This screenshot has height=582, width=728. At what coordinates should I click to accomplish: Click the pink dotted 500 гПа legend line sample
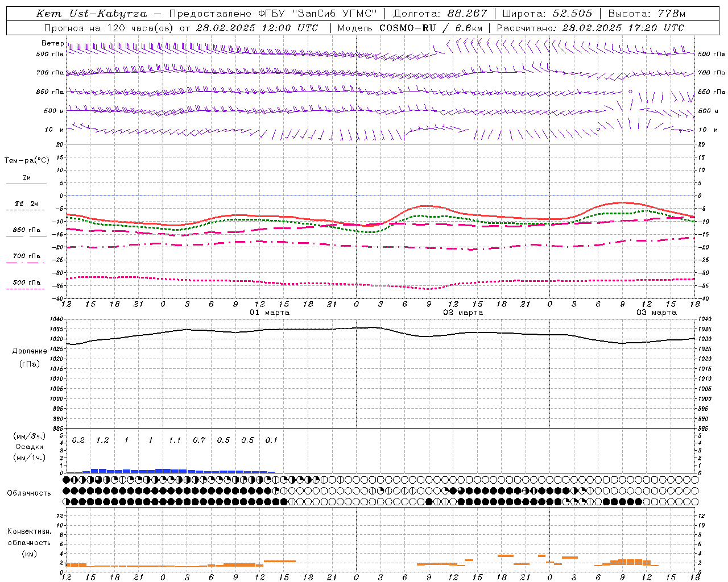tap(25, 289)
